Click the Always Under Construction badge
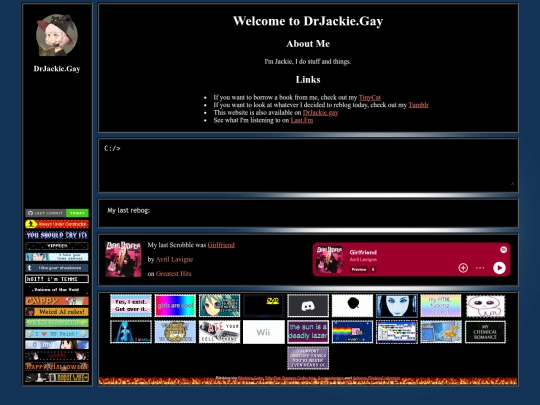The width and height of the screenshot is (540, 405). (57, 224)
